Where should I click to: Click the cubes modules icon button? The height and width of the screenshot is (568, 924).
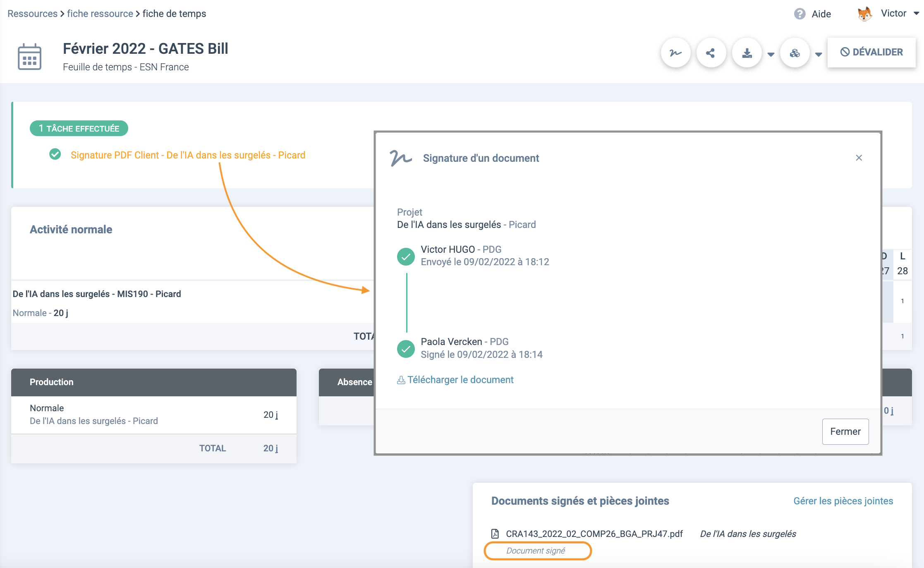(x=795, y=53)
